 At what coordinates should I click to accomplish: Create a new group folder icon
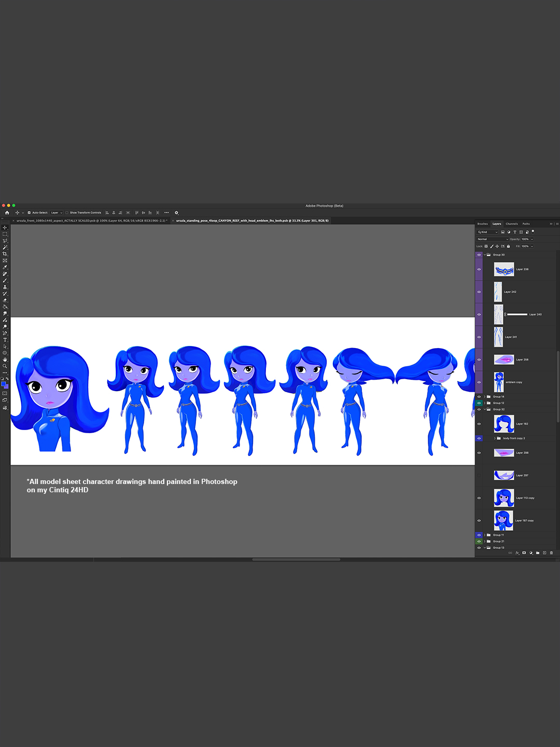pyautogui.click(x=538, y=553)
